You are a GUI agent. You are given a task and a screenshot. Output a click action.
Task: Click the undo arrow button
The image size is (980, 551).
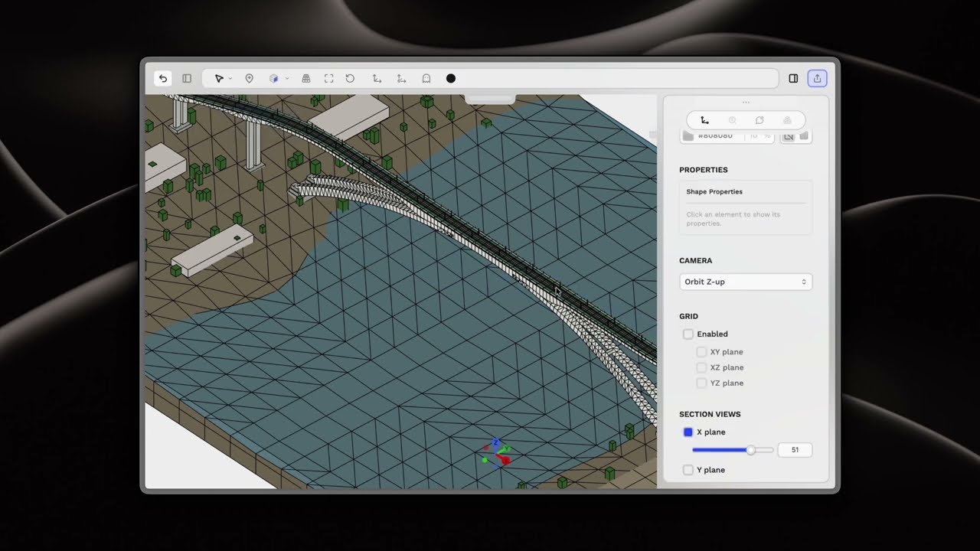point(163,78)
